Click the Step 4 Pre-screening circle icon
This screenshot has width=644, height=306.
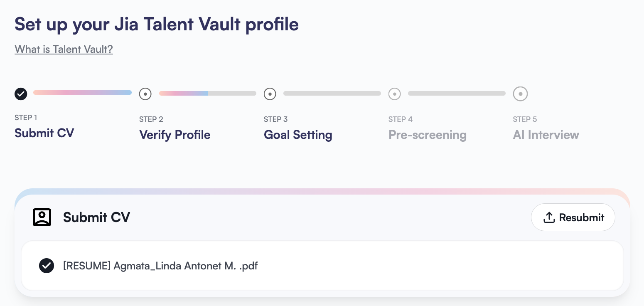tap(395, 94)
